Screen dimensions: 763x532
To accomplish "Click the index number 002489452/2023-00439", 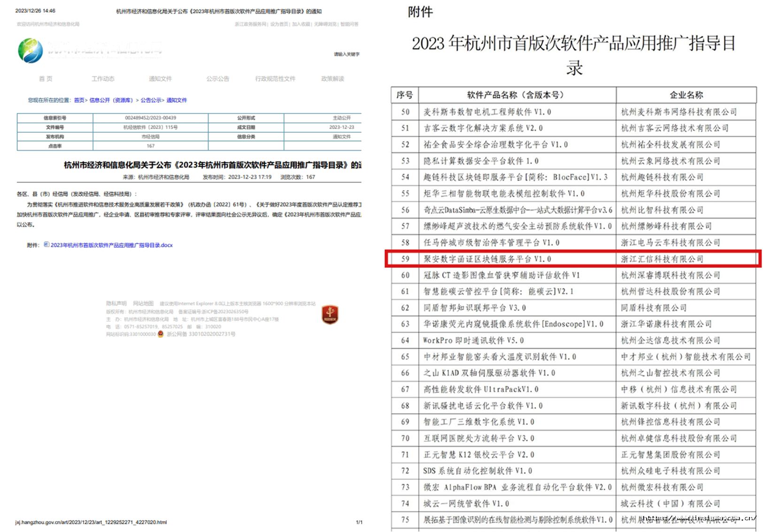I will click(x=151, y=118).
